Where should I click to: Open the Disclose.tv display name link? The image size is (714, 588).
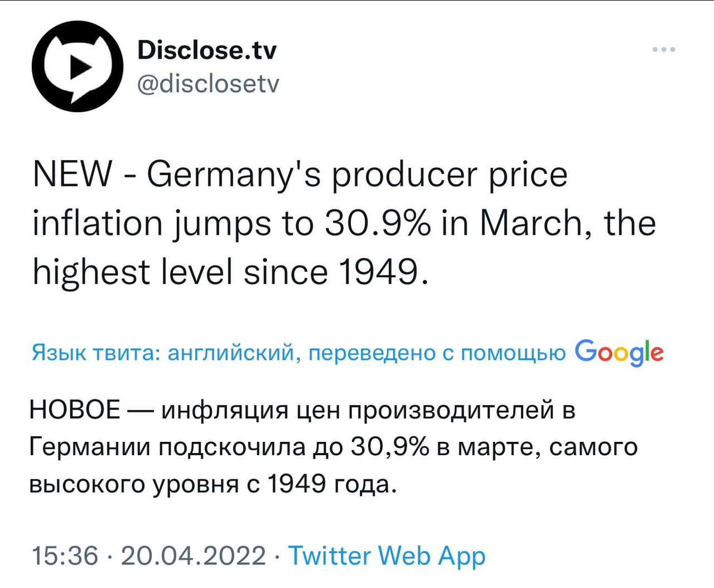click(x=207, y=50)
